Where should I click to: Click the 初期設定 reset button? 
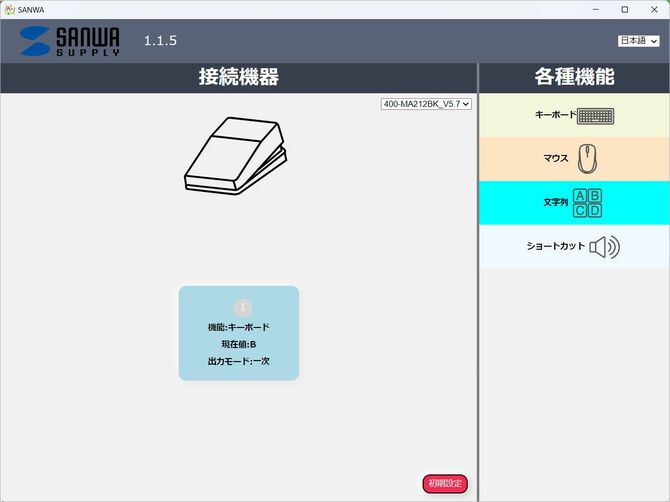click(x=445, y=484)
